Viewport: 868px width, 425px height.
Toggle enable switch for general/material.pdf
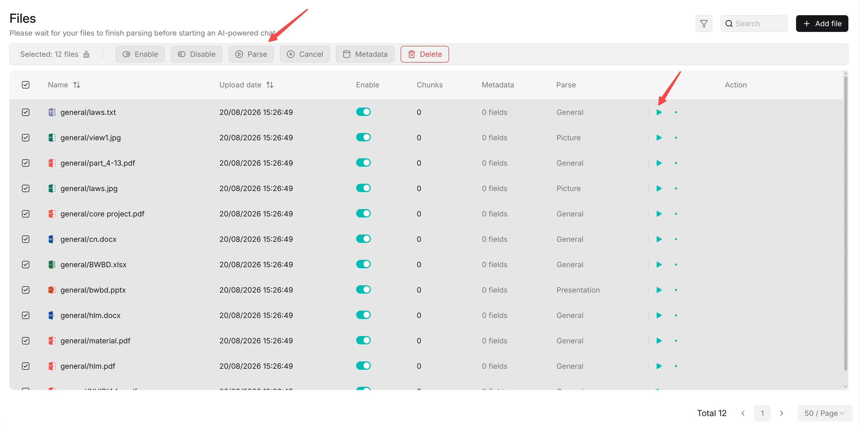(363, 340)
